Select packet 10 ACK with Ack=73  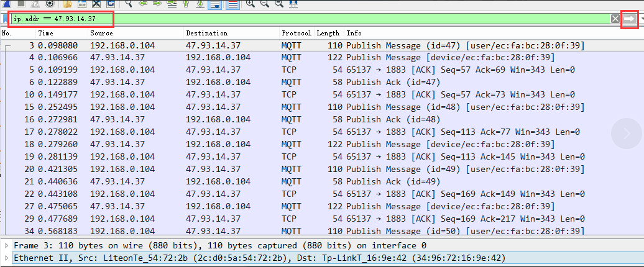tap(322, 95)
